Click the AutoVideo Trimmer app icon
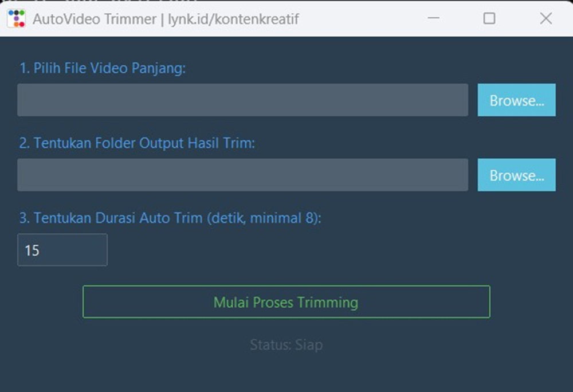Screen dimensions: 573x392 pyautogui.click(x=17, y=18)
